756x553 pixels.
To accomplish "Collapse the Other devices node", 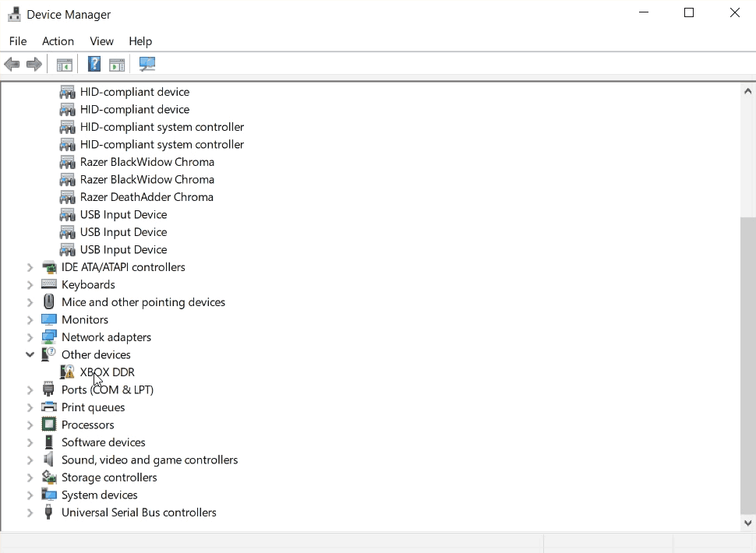I will [30, 354].
